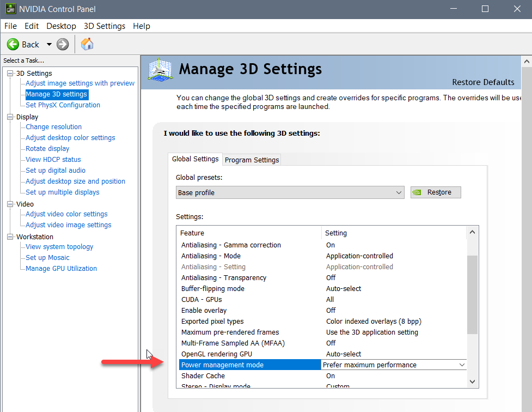Collapse the Display tree node
This screenshot has height=412, width=532.
10,117
